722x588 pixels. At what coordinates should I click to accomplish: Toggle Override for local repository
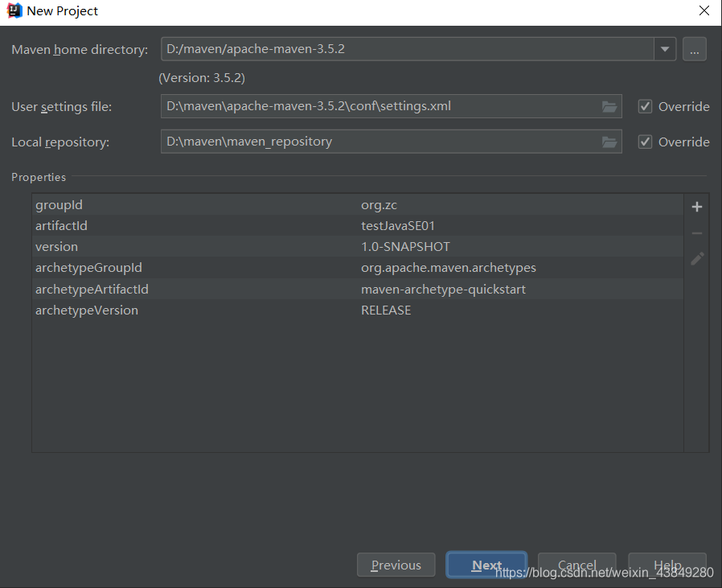645,142
